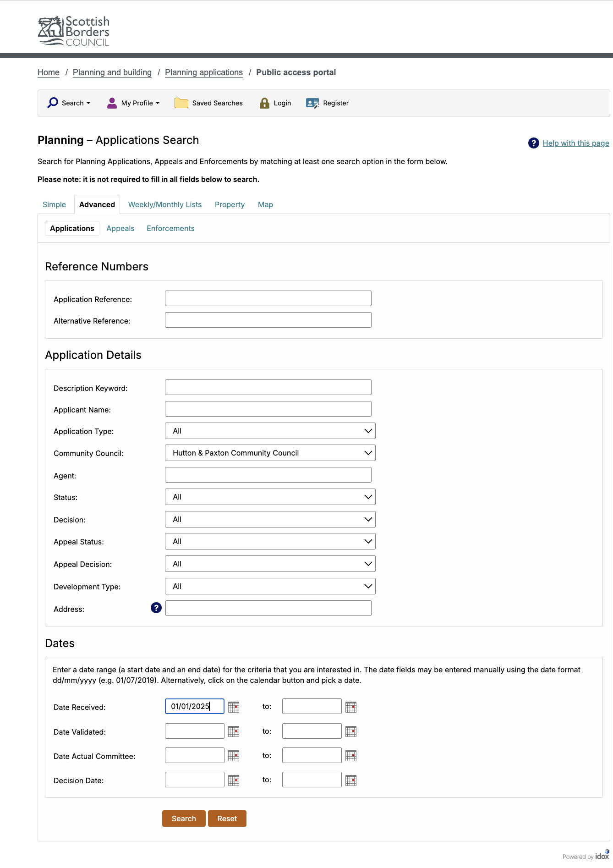This screenshot has height=868, width=613.
Task: Expand the Application Type dropdown
Action: (270, 431)
